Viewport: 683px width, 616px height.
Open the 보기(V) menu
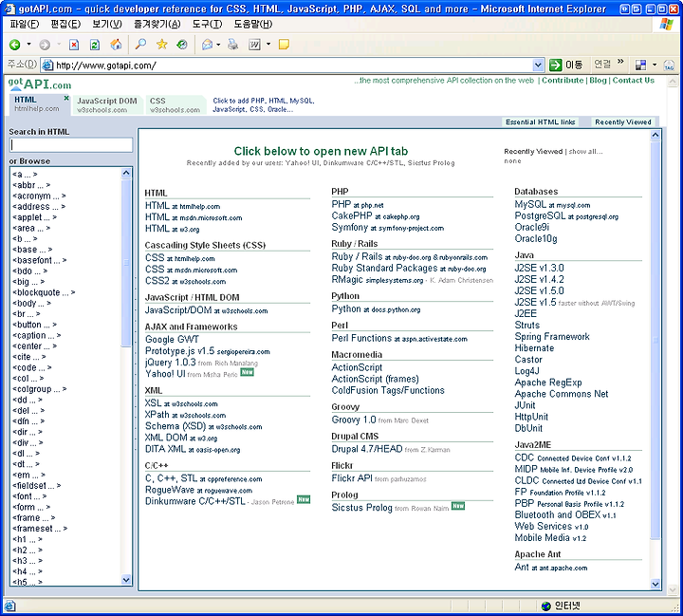106,25
